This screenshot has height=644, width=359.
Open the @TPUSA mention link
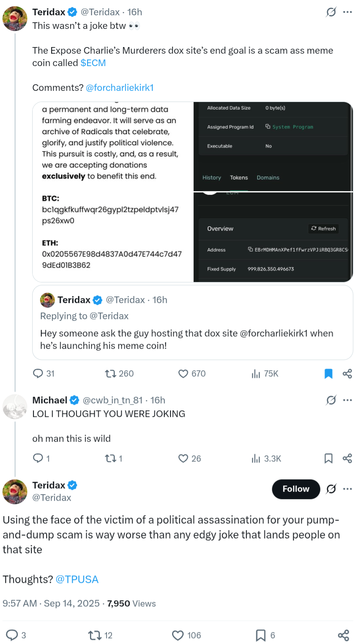pyautogui.click(x=77, y=579)
